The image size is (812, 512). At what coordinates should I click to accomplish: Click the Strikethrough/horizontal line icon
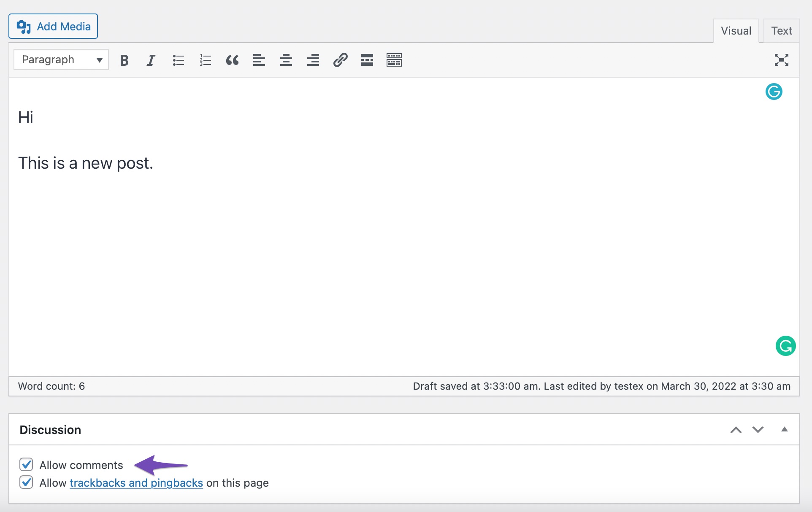[366, 59]
